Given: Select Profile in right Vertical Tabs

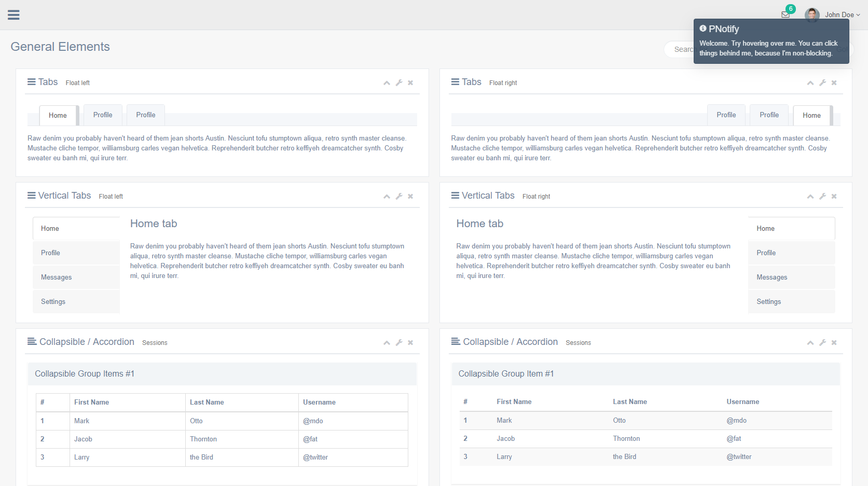Looking at the screenshot, I should [x=791, y=253].
